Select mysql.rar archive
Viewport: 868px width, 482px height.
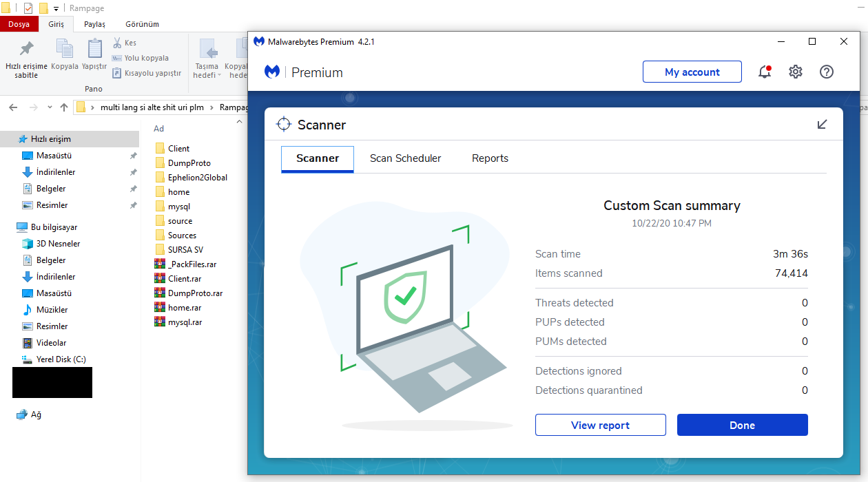pyautogui.click(x=178, y=322)
